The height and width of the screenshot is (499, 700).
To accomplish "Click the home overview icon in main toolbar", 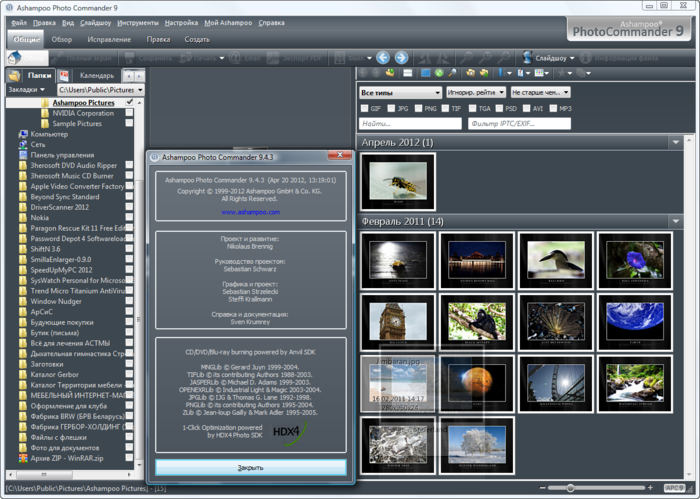I will 14,58.
